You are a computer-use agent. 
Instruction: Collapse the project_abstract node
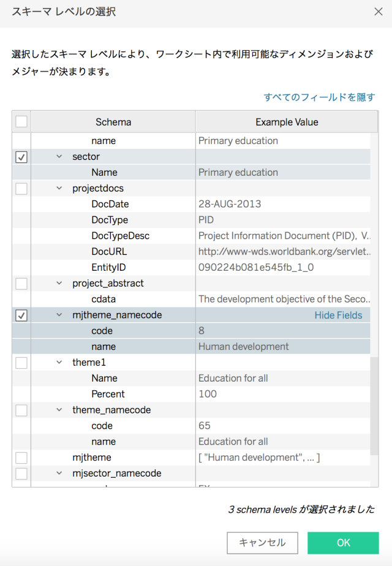point(59,284)
